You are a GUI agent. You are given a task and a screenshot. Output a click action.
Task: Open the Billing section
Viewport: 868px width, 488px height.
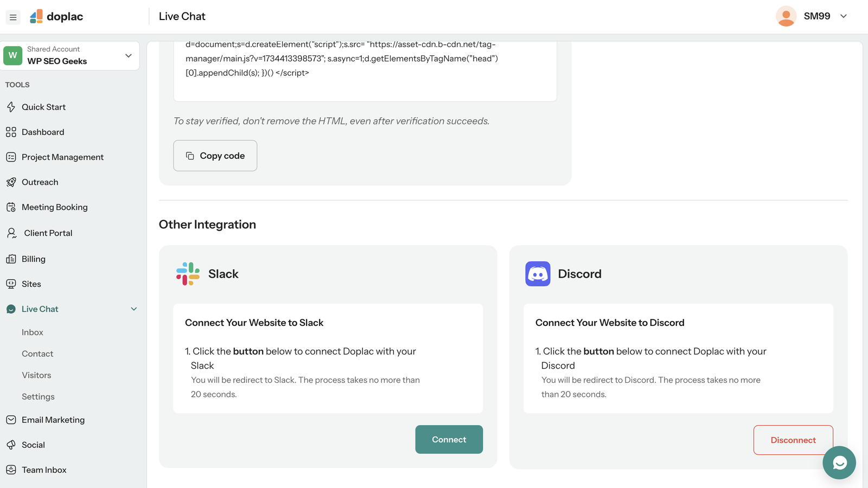pos(34,259)
